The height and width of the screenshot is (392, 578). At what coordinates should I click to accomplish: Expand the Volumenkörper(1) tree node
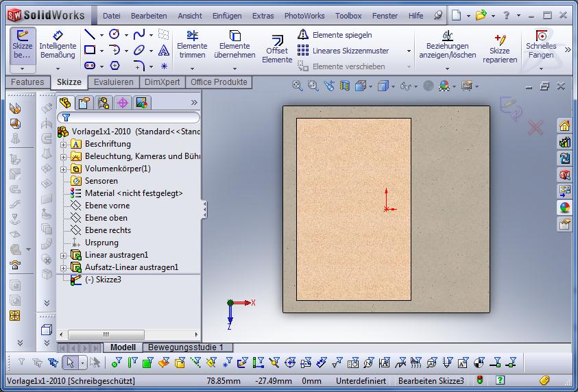[x=64, y=169]
